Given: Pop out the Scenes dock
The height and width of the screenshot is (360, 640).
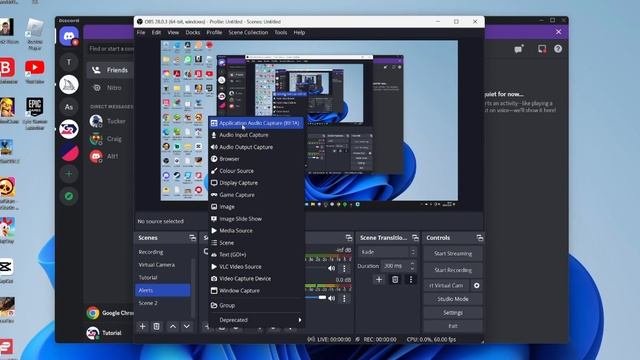Looking at the screenshot, I should tap(192, 238).
